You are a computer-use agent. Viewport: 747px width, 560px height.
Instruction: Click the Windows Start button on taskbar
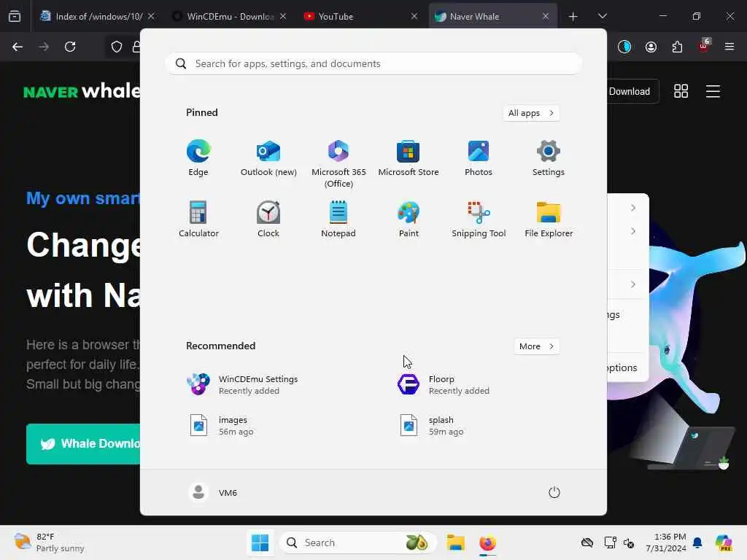(260, 542)
